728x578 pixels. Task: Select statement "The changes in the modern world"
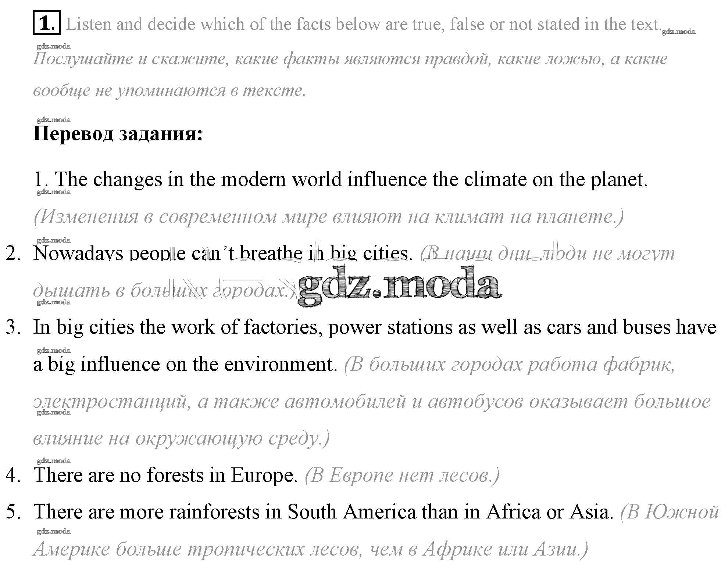pos(340,180)
